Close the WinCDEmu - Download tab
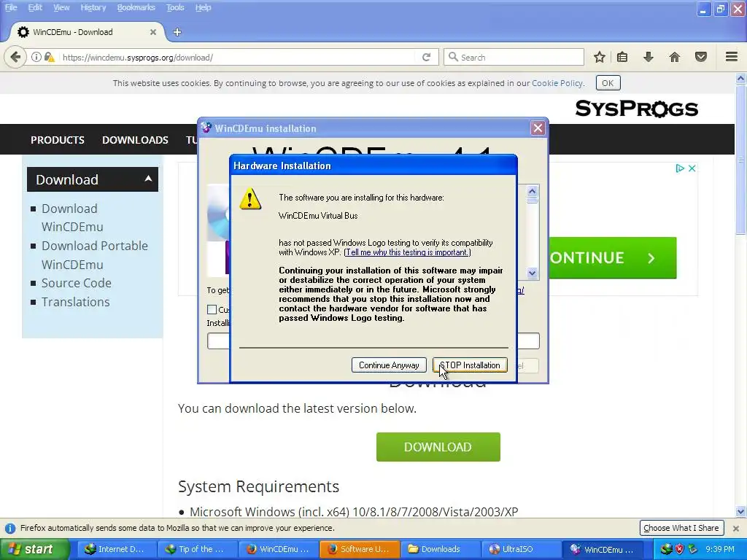This screenshot has height=560, width=747. click(x=153, y=32)
